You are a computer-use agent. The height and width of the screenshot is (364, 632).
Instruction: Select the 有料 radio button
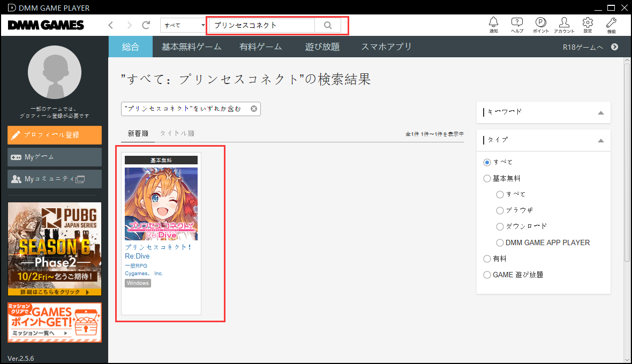pyautogui.click(x=487, y=259)
